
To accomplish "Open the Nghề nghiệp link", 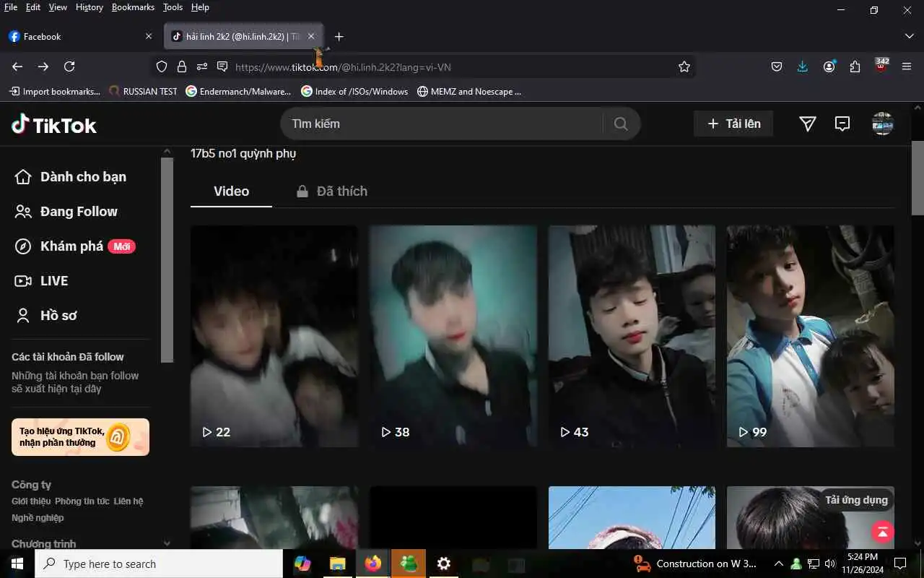I will coord(38,518).
